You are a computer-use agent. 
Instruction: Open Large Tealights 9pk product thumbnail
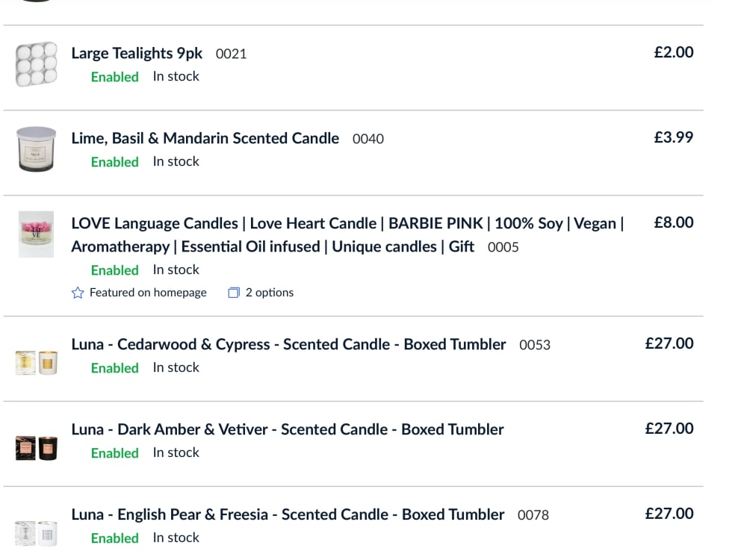(36, 64)
